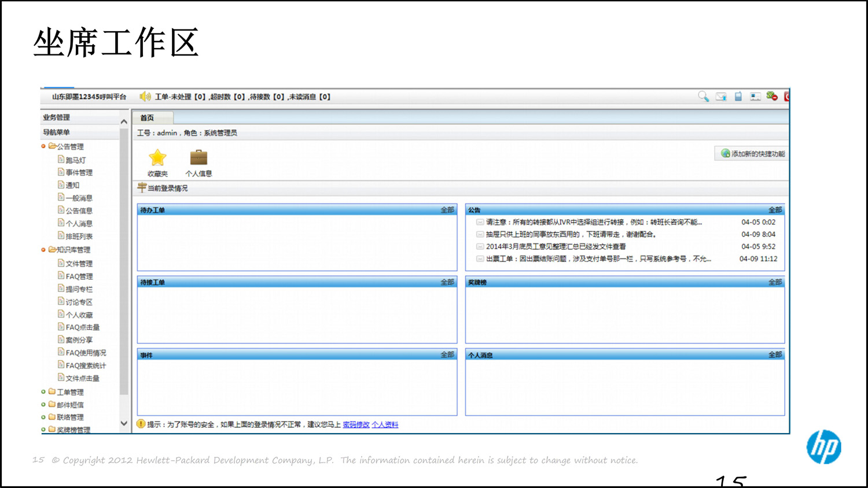This screenshot has width=868, height=488.
Task: Open the 个人信息 briefcase shortcut
Action: tap(198, 158)
